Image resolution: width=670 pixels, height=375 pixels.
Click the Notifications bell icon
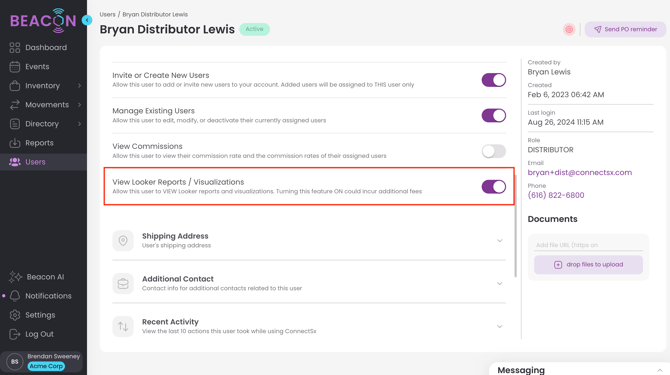pyautogui.click(x=15, y=296)
